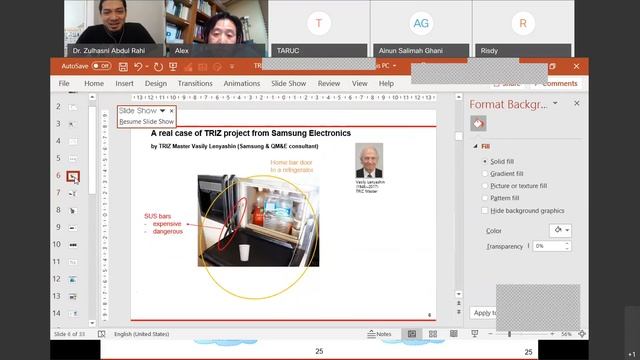Screen dimensions: 640x360
Task: Click Resume Slide Show
Action: tap(147, 122)
